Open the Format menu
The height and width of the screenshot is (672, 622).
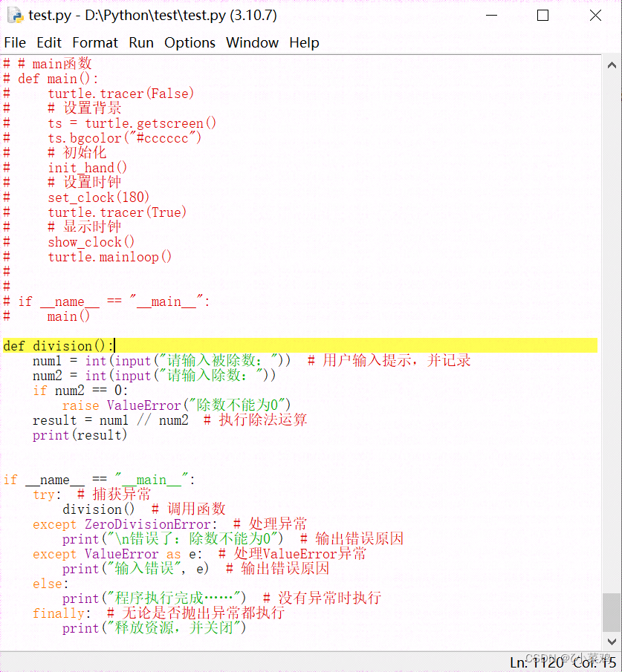95,43
